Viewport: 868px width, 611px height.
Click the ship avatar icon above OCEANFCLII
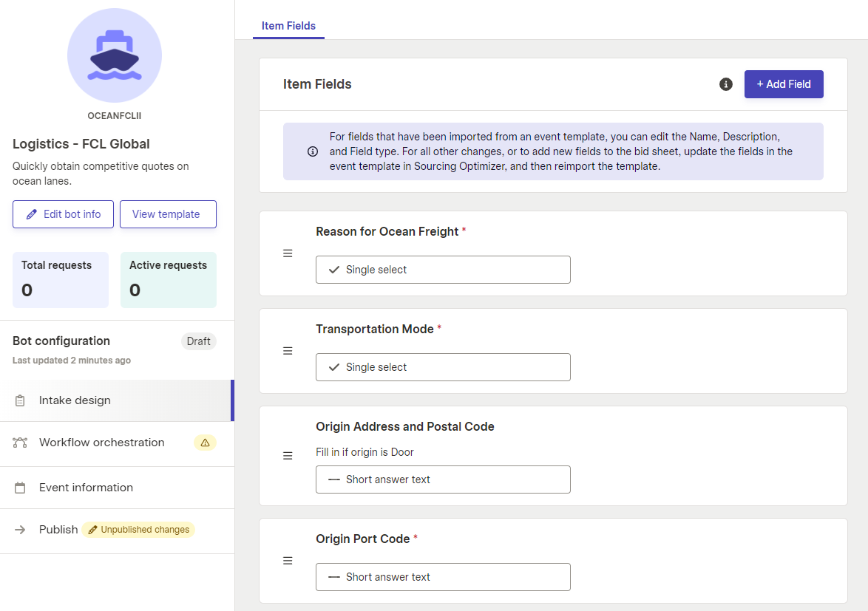tap(115, 55)
